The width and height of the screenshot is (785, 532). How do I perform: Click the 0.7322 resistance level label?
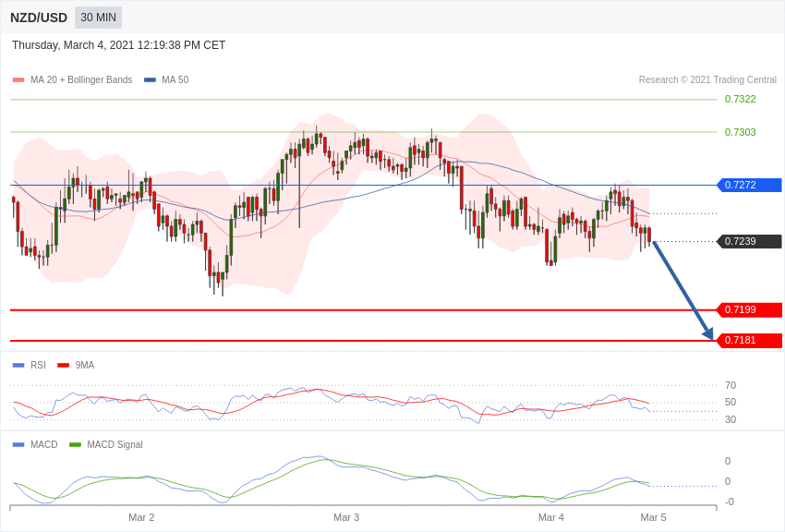[740, 99]
